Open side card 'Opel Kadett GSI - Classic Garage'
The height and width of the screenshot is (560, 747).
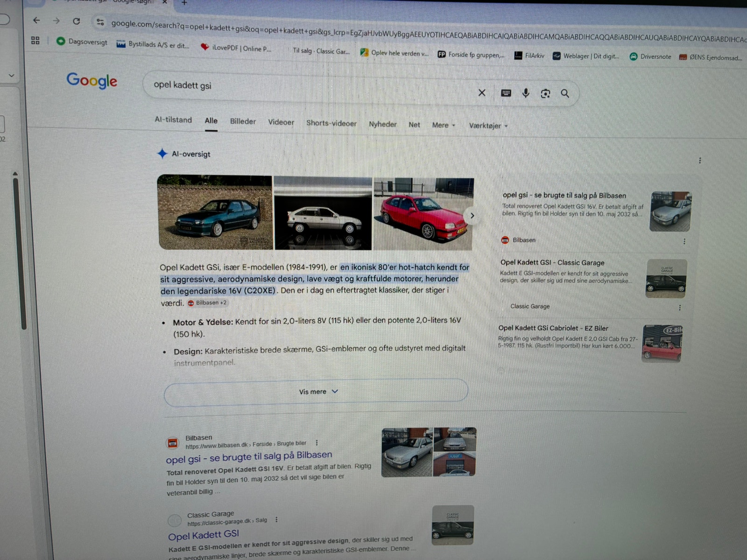[x=552, y=263]
